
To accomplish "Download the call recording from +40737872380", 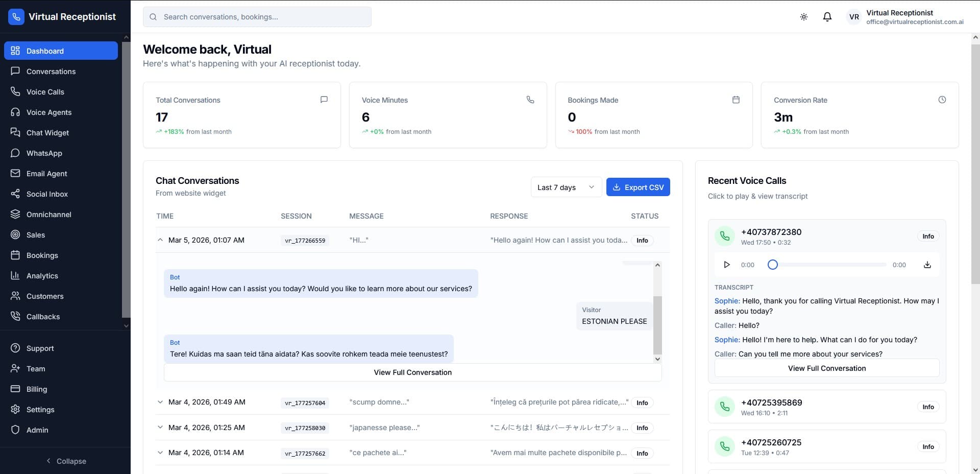I will point(927,265).
